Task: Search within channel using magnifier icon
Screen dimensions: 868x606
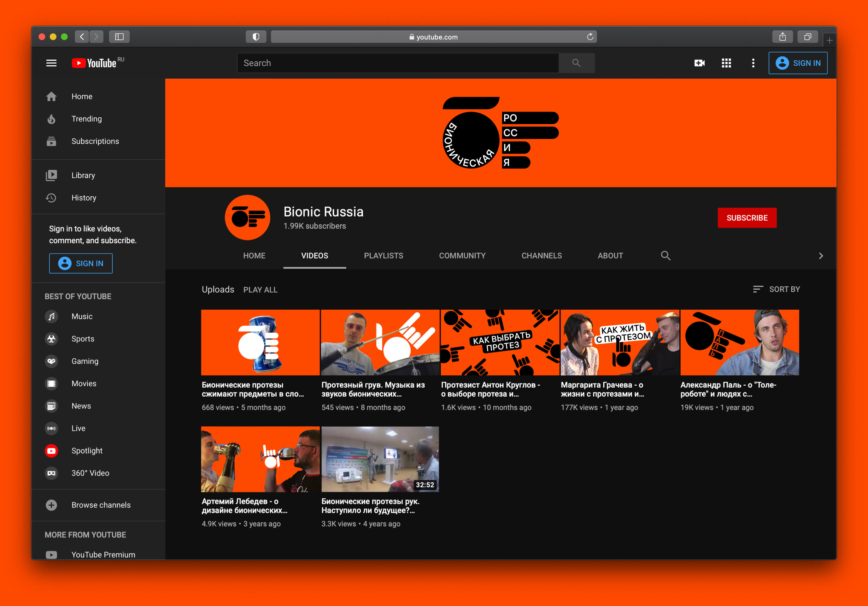Action: point(666,256)
